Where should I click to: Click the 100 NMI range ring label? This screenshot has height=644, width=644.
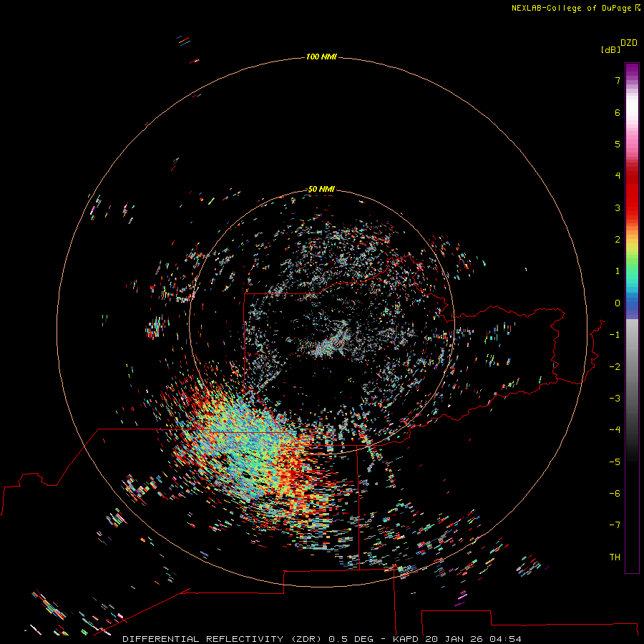point(321,57)
